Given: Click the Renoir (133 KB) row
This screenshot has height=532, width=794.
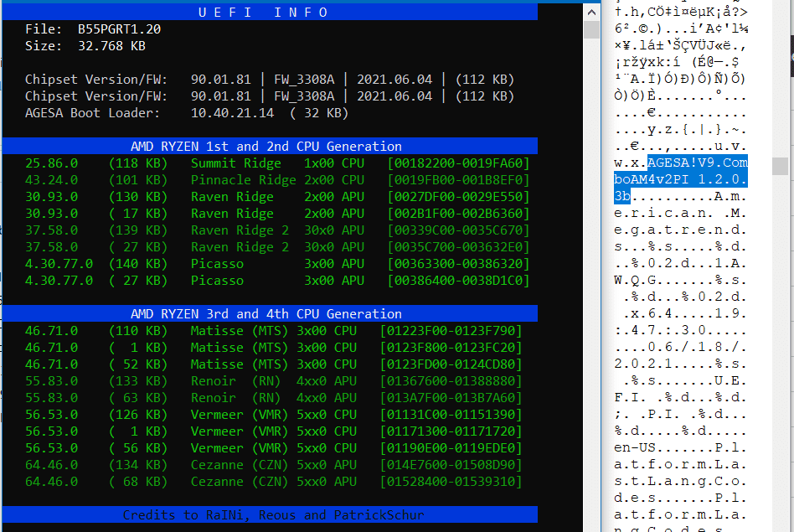Looking at the screenshot, I should pos(273,380).
